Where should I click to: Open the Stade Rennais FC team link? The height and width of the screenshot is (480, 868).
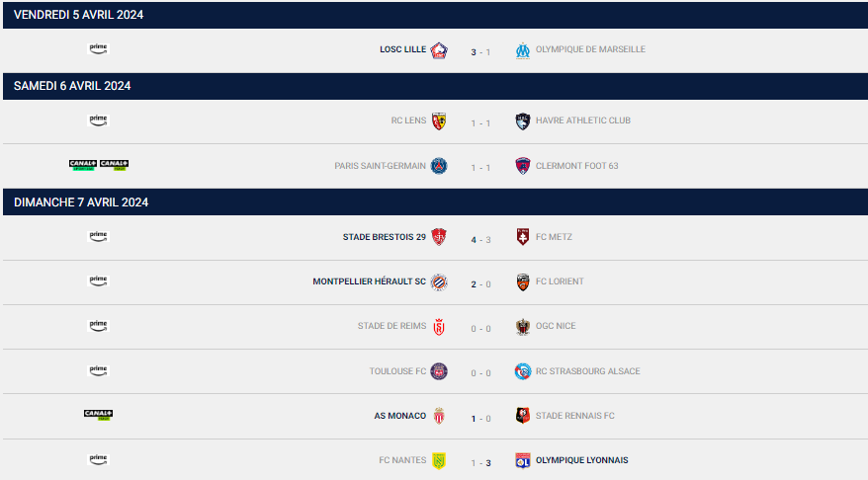pyautogui.click(x=574, y=416)
